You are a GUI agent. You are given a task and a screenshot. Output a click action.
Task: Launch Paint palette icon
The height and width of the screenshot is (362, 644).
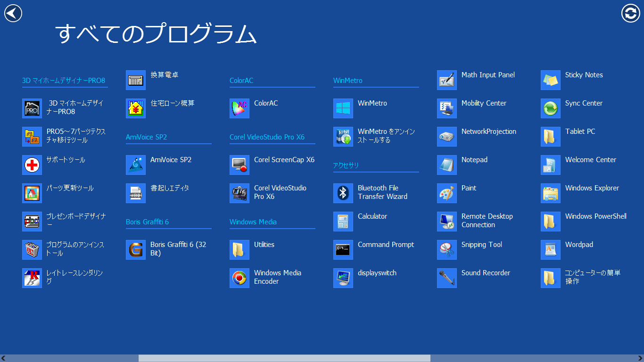[447, 193]
